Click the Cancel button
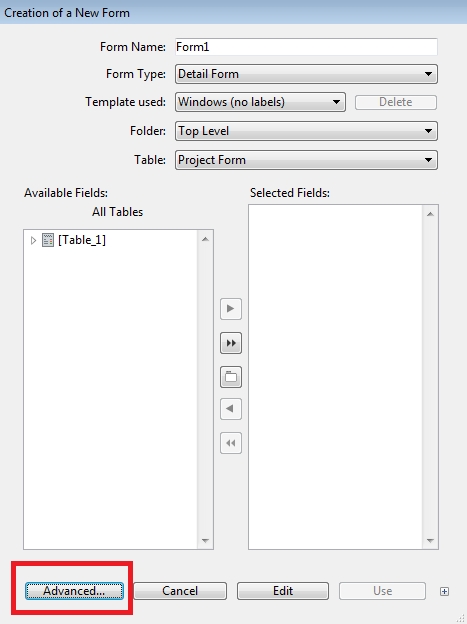This screenshot has height=624, width=467. (x=180, y=591)
